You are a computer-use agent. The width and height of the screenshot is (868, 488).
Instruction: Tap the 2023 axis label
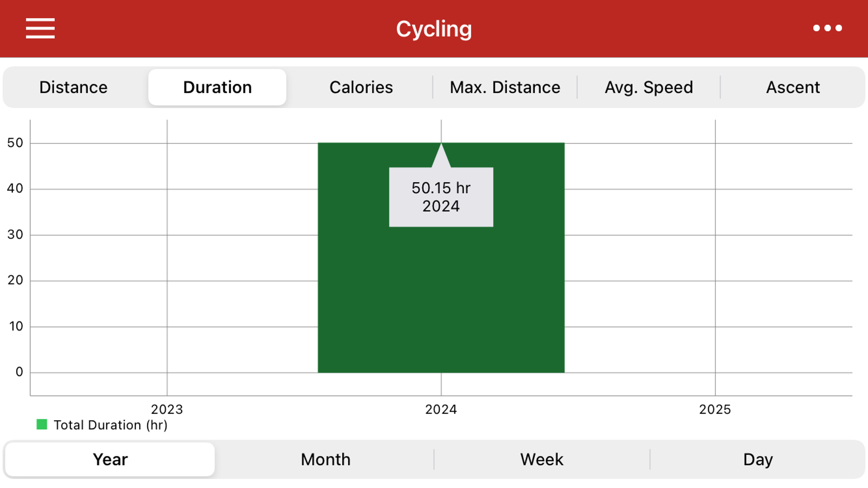point(167,409)
